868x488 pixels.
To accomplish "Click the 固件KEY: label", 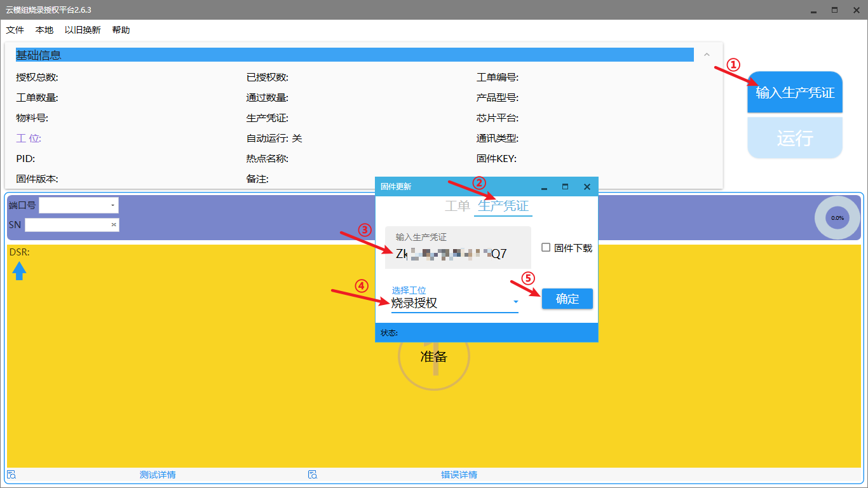I will (x=496, y=159).
